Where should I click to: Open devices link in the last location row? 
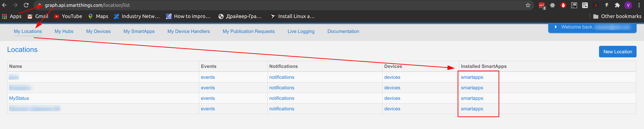pyautogui.click(x=392, y=109)
